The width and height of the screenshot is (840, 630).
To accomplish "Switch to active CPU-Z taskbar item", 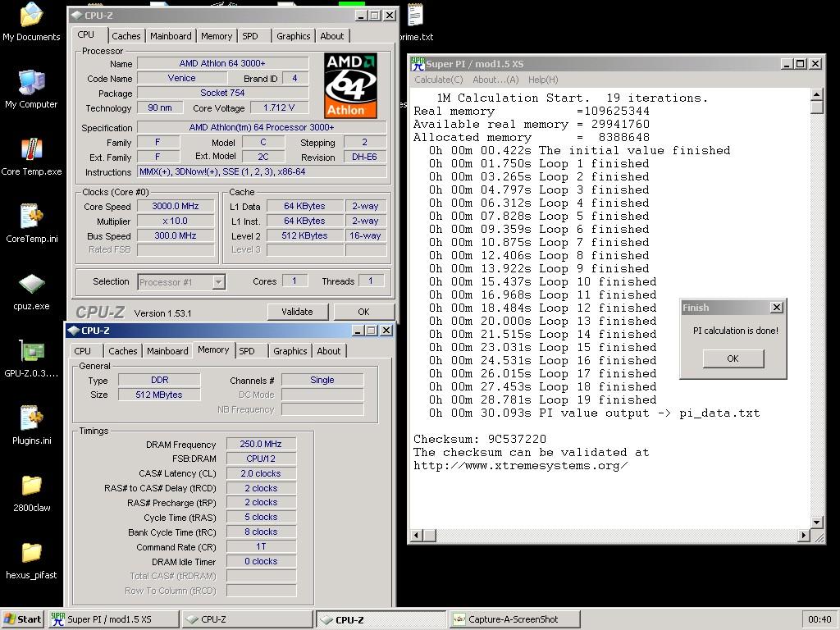I will coord(381,619).
